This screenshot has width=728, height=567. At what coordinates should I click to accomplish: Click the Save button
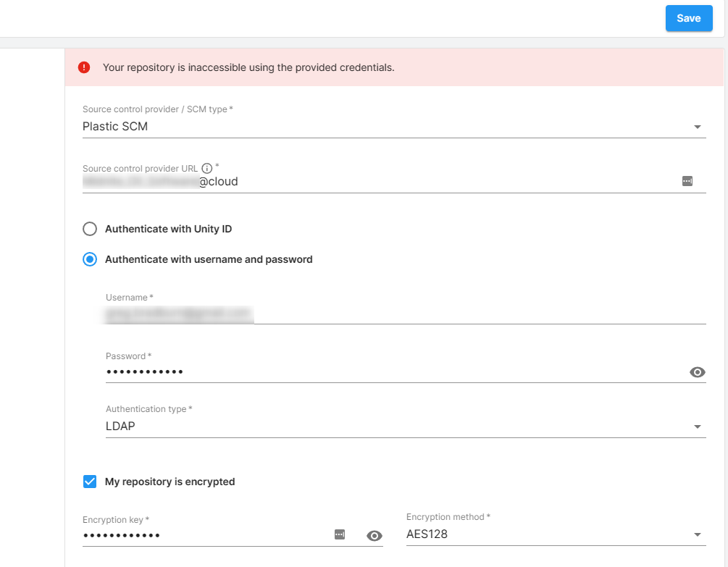[x=688, y=18]
